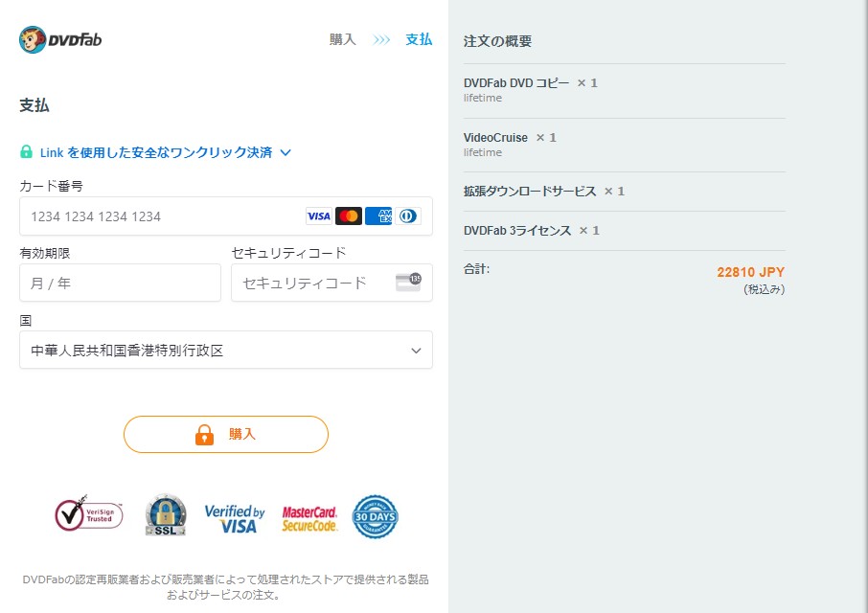Click the triple arrow between 購入 and 支払
Screen dimensions: 868x613
click(x=381, y=40)
